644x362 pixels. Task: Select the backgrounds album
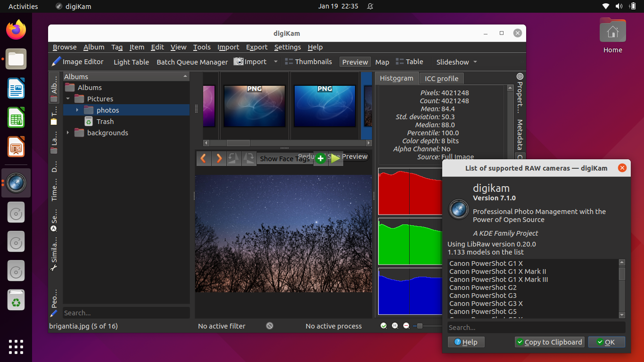(107, 133)
